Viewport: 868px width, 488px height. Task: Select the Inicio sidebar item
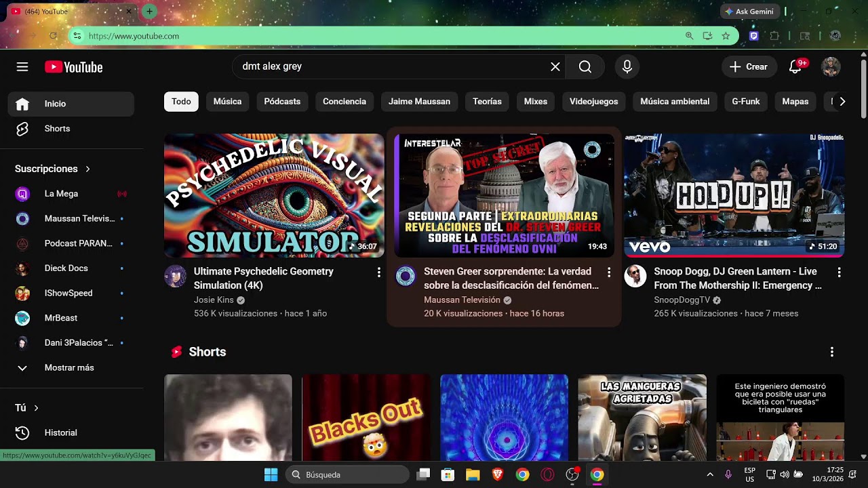click(x=71, y=104)
